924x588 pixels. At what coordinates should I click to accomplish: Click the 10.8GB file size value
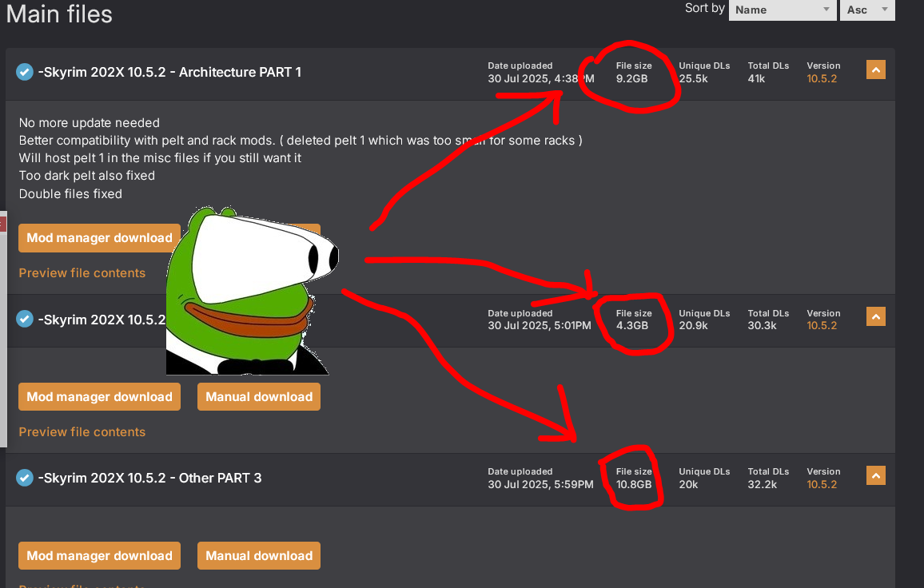634,484
